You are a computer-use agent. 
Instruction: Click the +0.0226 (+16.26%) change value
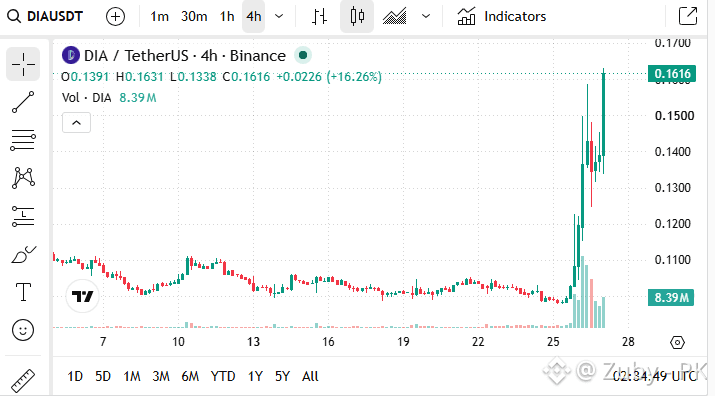point(329,76)
